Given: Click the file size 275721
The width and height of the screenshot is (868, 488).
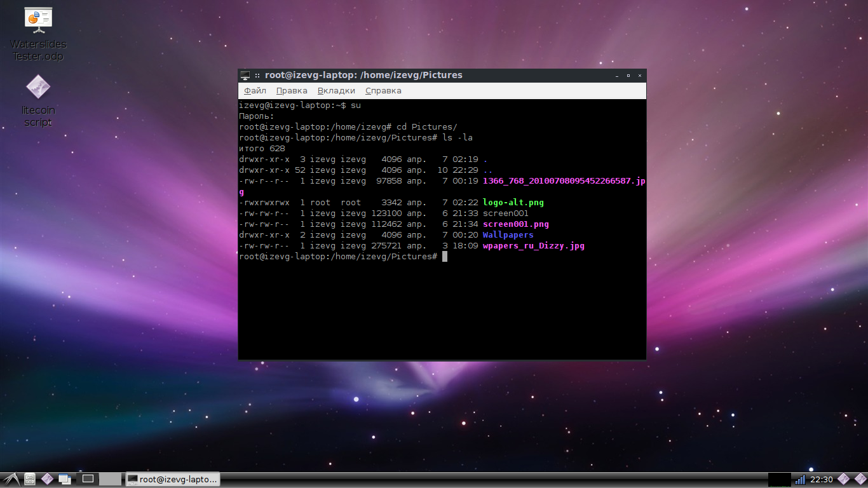Looking at the screenshot, I should pyautogui.click(x=386, y=245).
